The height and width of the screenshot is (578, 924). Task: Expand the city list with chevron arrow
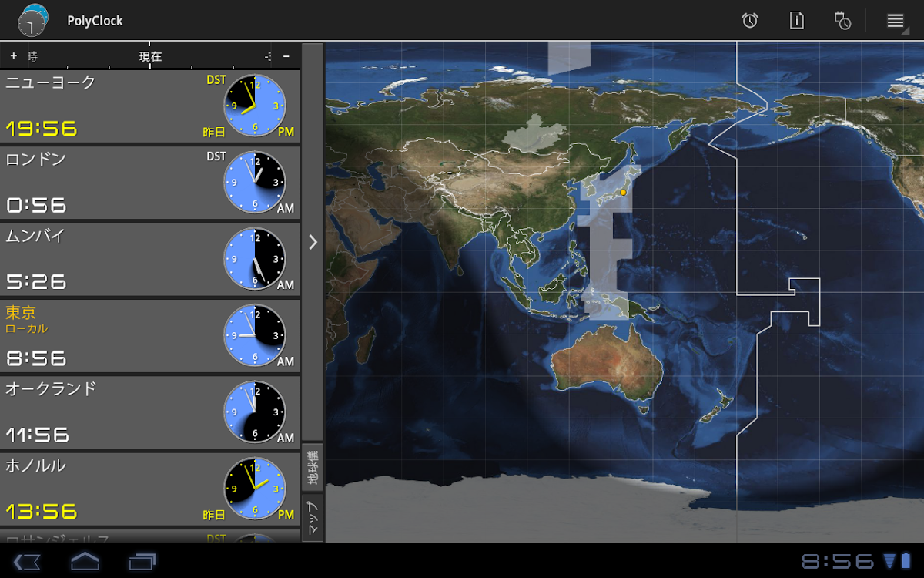(x=313, y=242)
